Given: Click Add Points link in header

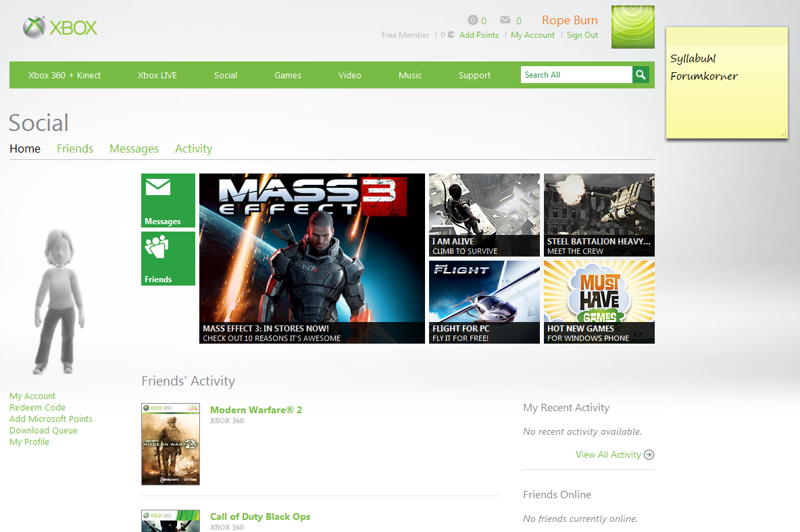Looking at the screenshot, I should (x=478, y=35).
